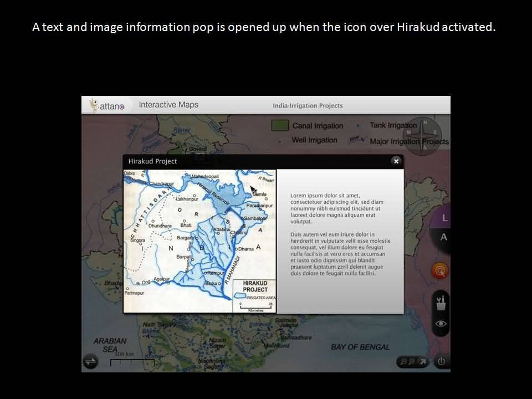Toggle the eye visibility icon
Screen dimensions: 532x399
441,324
